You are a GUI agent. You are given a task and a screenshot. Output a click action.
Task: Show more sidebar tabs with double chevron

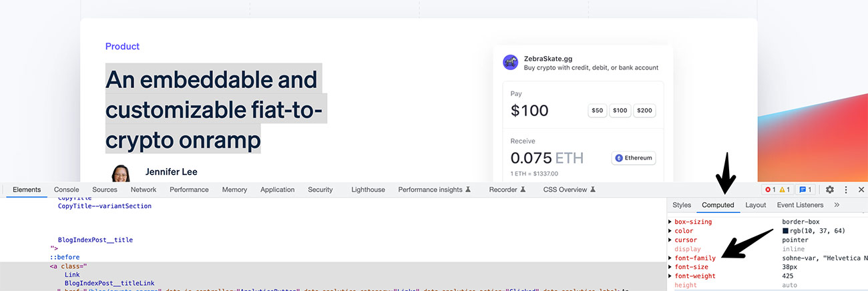(837, 205)
